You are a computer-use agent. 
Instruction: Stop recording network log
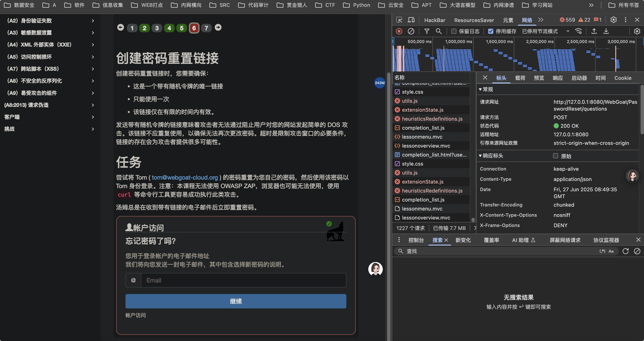[399, 31]
